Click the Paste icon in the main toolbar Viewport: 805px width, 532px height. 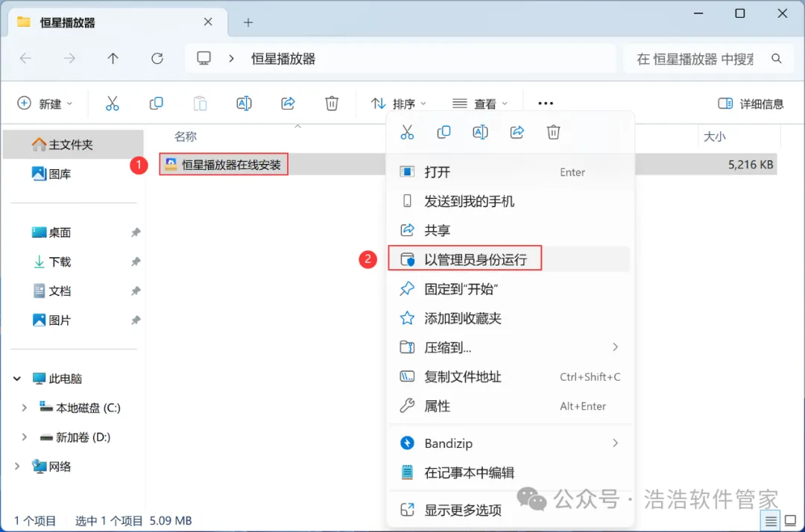click(201, 104)
